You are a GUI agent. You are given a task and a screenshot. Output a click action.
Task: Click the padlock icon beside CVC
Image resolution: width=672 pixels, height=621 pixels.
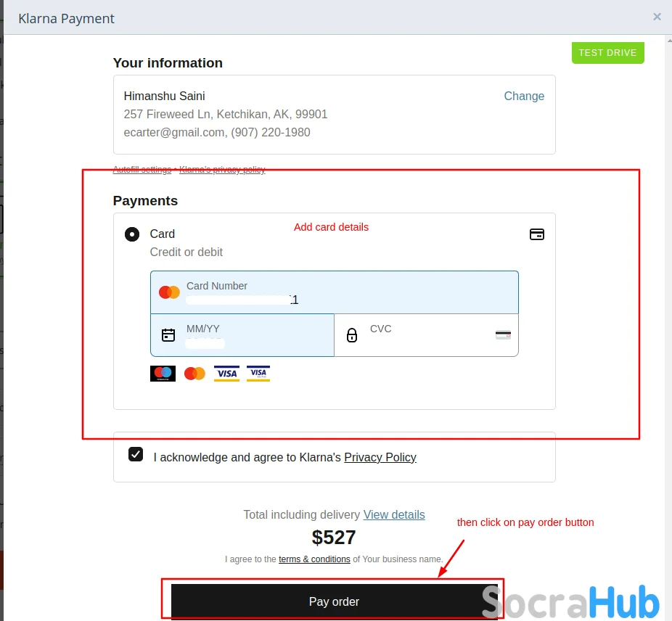pos(352,334)
